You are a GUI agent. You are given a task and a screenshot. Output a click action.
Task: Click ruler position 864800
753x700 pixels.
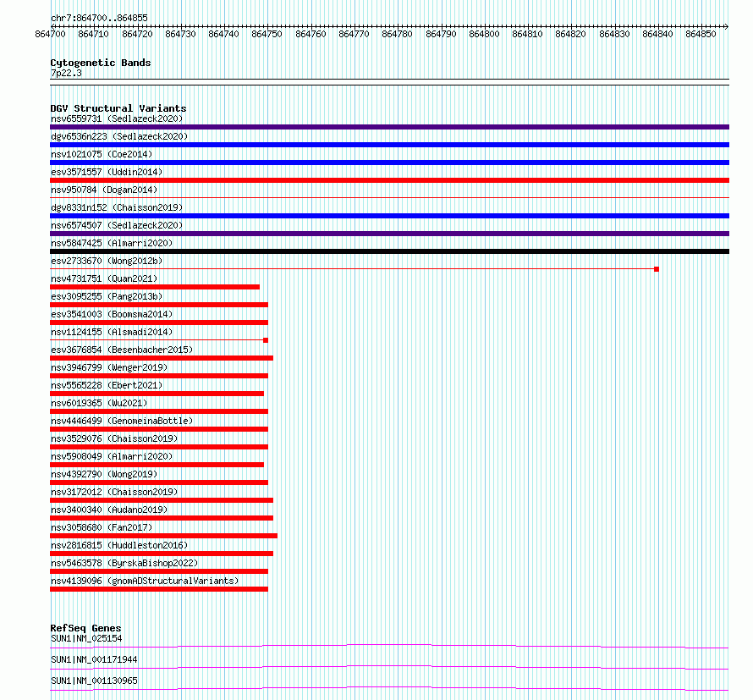pyautogui.click(x=484, y=34)
